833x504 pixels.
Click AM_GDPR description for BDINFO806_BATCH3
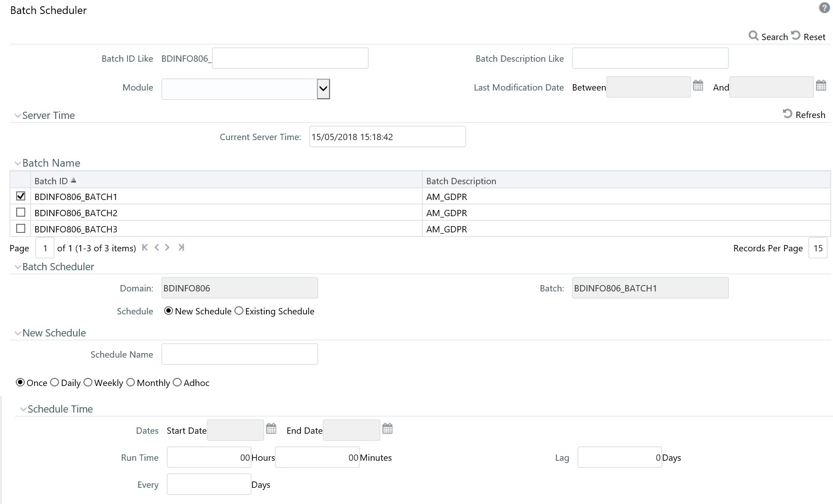(447, 229)
